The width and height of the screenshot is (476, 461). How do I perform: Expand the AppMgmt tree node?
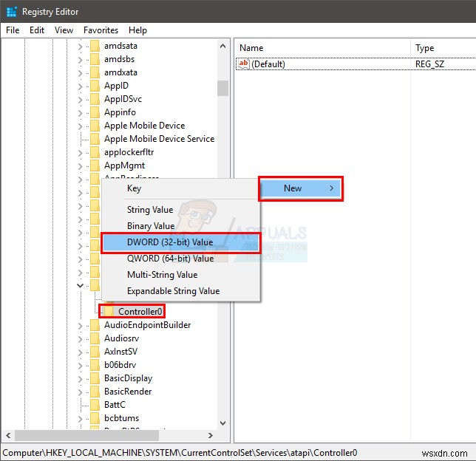80,167
